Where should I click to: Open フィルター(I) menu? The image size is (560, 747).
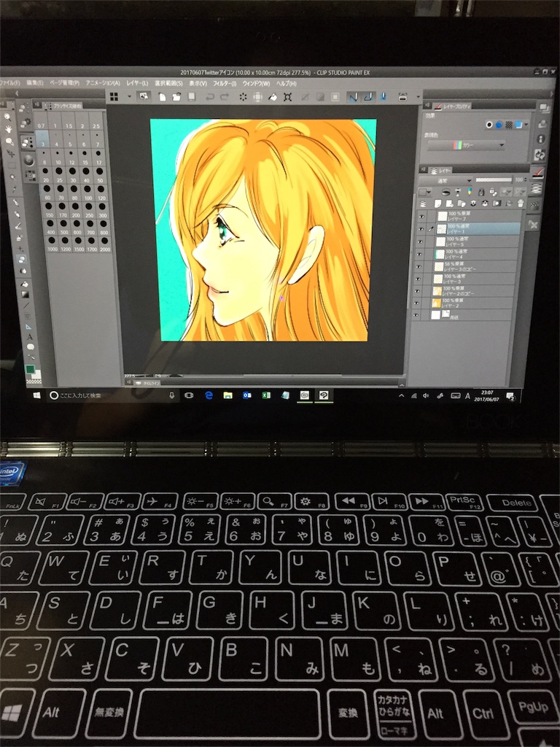point(225,83)
